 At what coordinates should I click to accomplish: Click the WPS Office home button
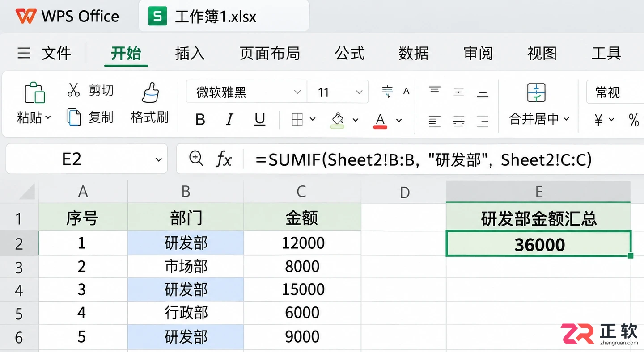point(67,17)
